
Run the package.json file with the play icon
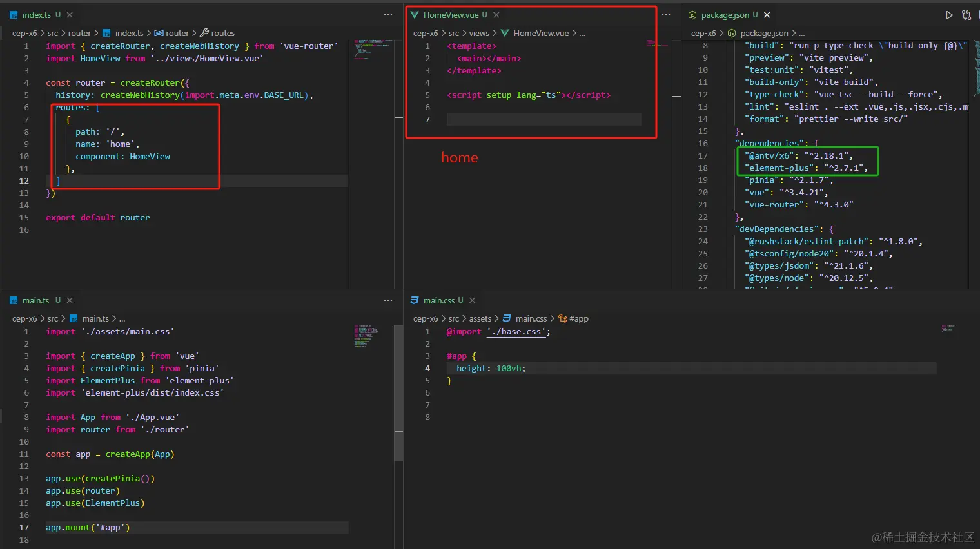coord(949,15)
